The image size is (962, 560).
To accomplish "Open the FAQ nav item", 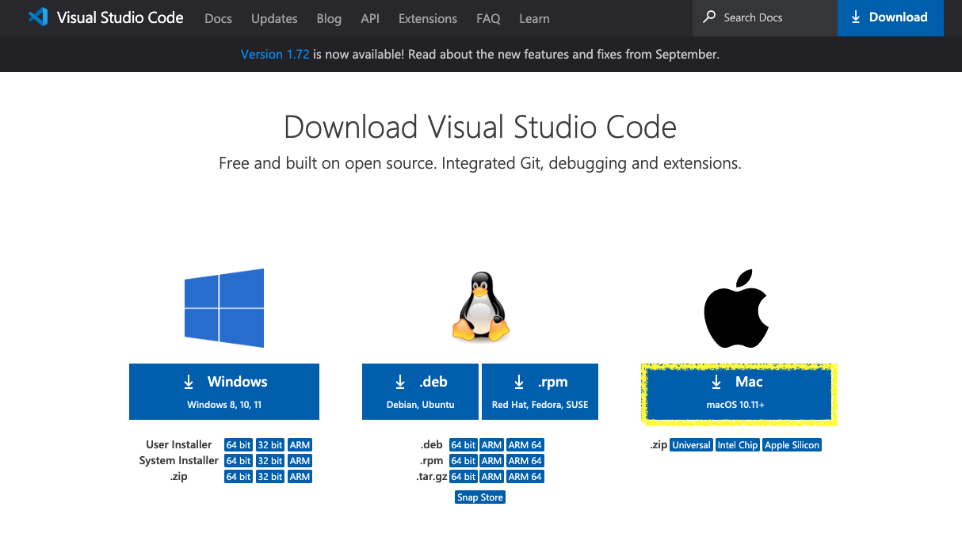I will pyautogui.click(x=488, y=18).
